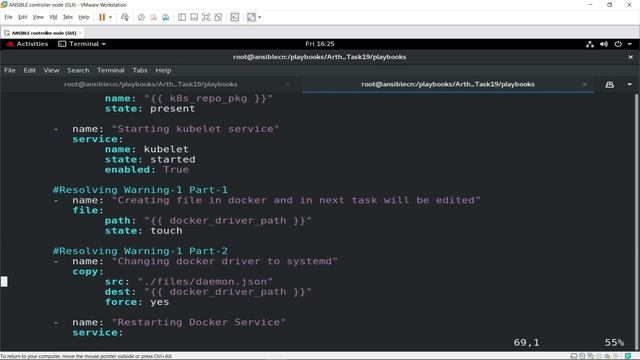The width and height of the screenshot is (640, 360).
Task: Close the terminal window with the X
Action: (630, 57)
